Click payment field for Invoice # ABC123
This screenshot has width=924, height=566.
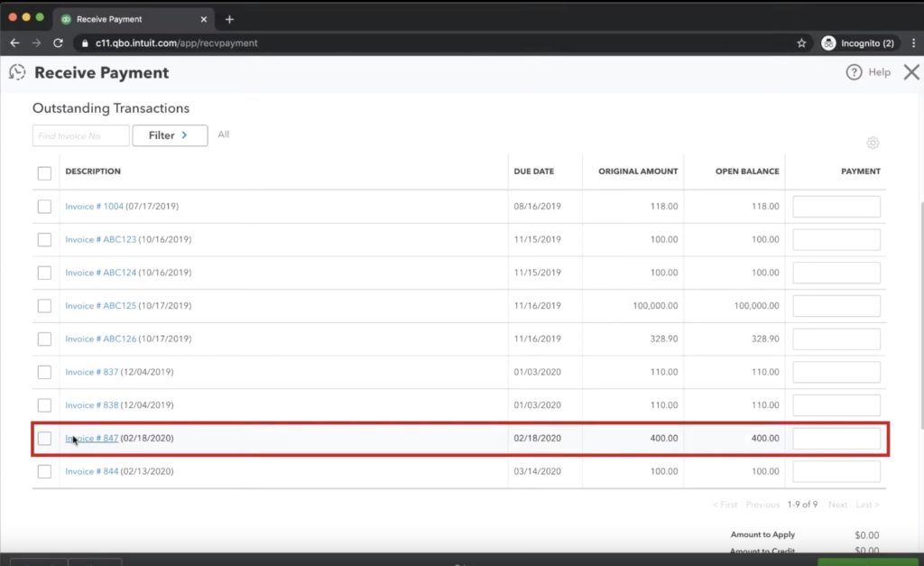(x=836, y=239)
